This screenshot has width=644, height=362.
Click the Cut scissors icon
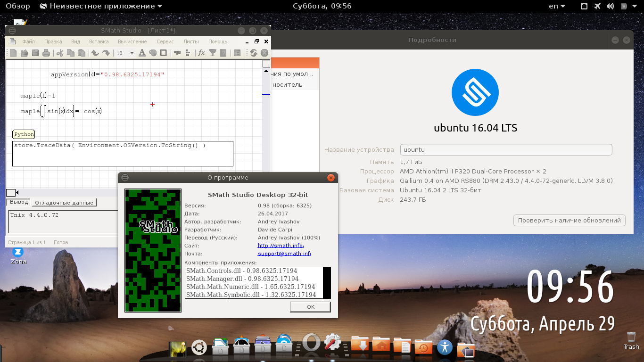click(60, 53)
